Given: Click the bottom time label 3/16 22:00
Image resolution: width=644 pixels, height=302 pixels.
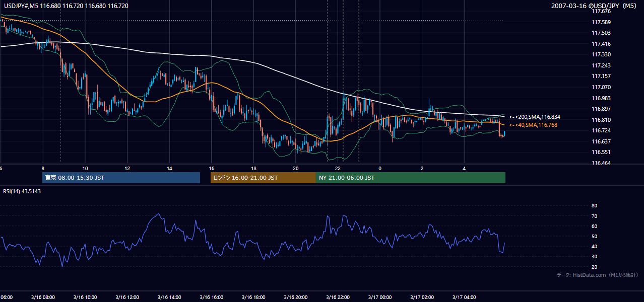Looking at the screenshot, I should (338, 297).
